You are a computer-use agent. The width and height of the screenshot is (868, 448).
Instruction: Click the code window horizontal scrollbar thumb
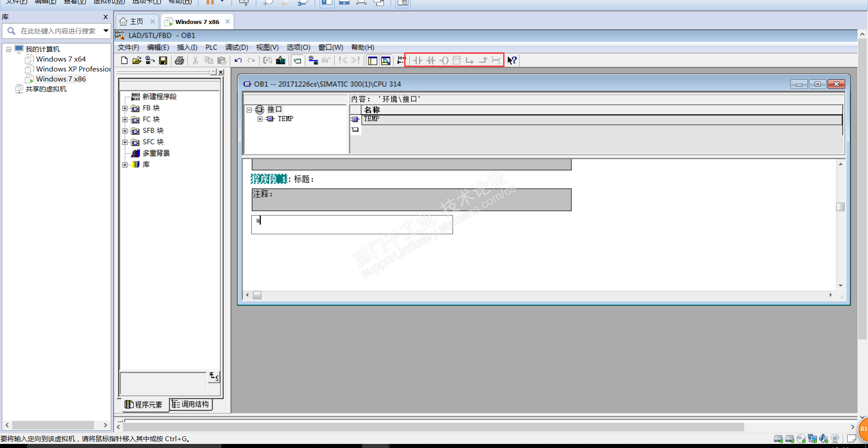click(x=257, y=295)
